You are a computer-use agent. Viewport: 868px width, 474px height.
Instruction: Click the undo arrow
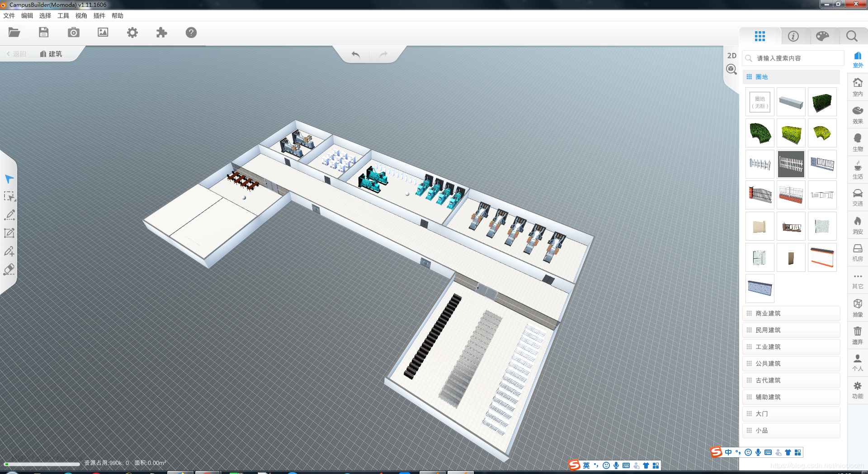click(x=355, y=54)
